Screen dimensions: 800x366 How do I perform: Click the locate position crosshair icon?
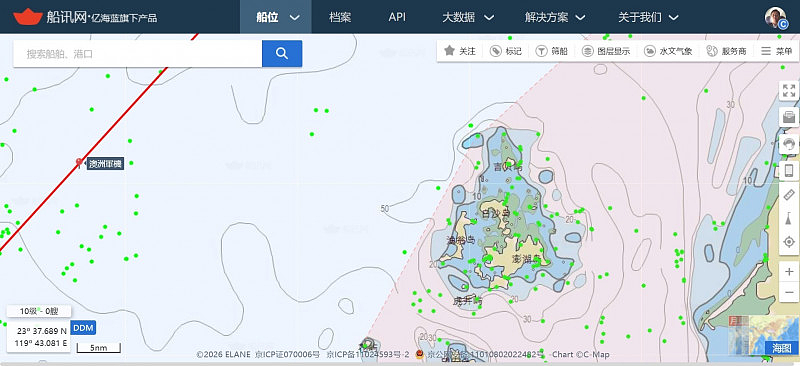click(789, 242)
